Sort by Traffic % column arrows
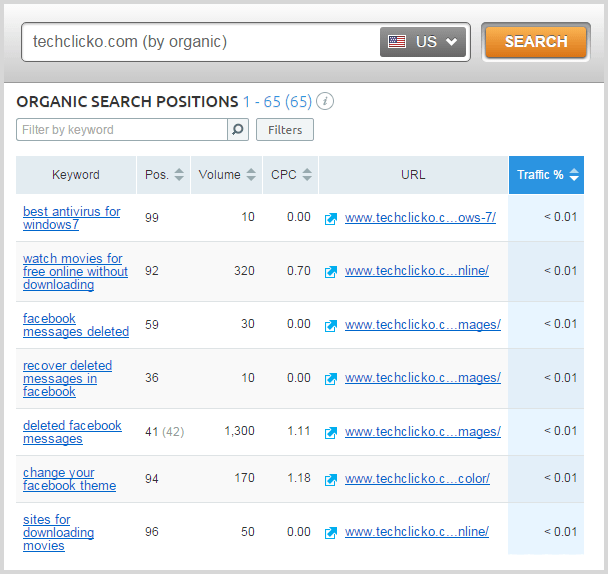Image resolution: width=608 pixels, height=574 pixels. pos(574,175)
